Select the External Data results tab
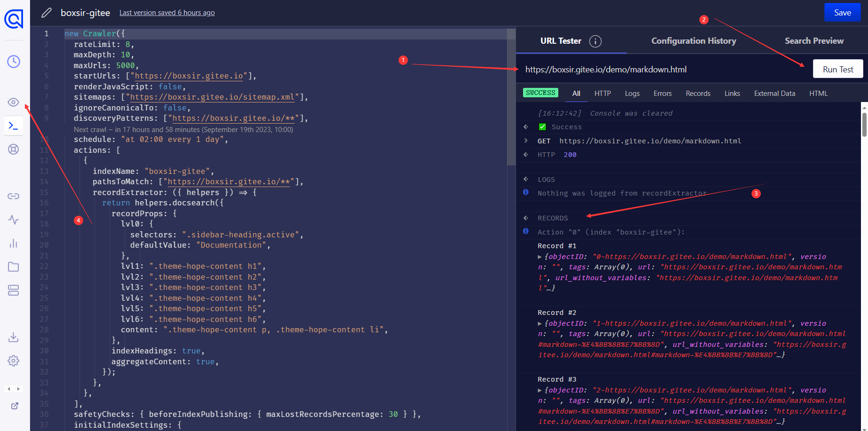 (774, 94)
